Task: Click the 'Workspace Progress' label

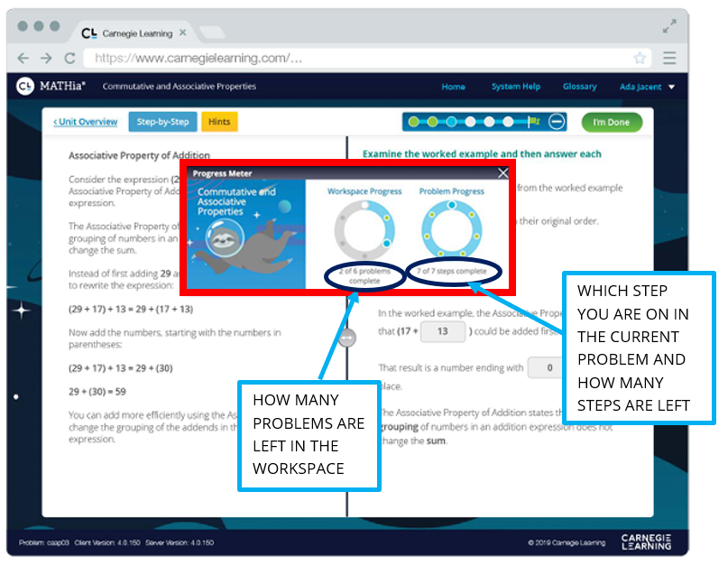Action: [364, 191]
